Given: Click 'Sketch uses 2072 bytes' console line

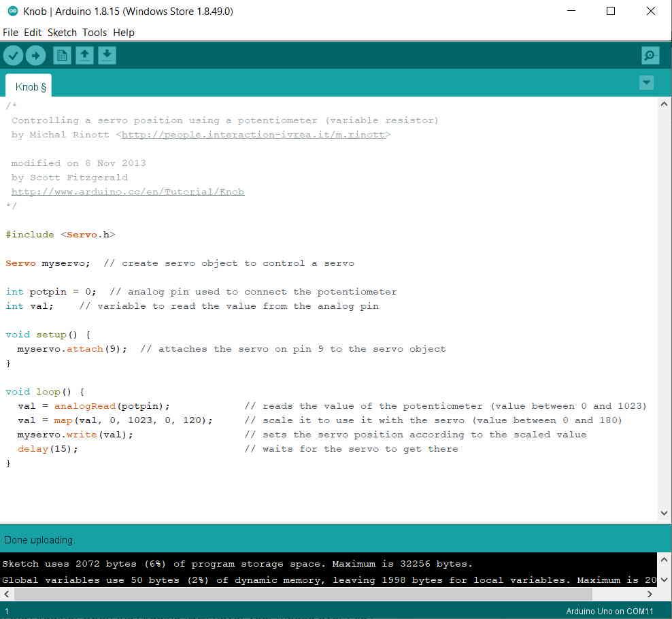Looking at the screenshot, I should pyautogui.click(x=69, y=564).
